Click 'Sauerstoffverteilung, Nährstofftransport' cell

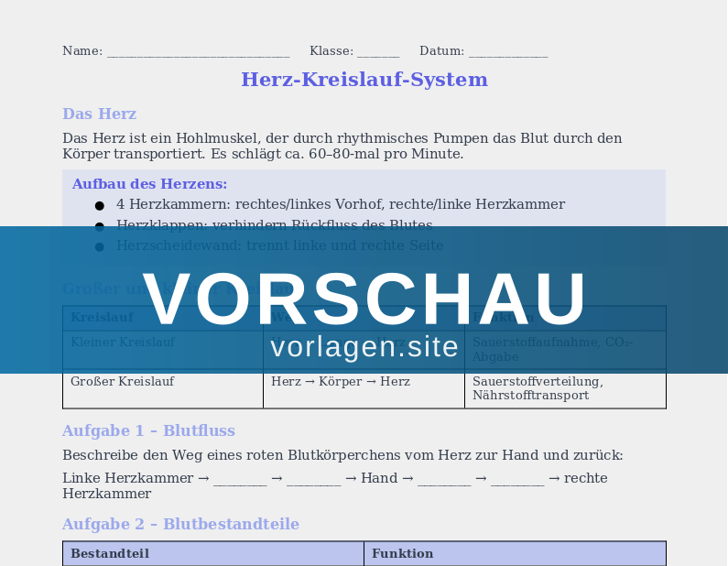coord(565,389)
